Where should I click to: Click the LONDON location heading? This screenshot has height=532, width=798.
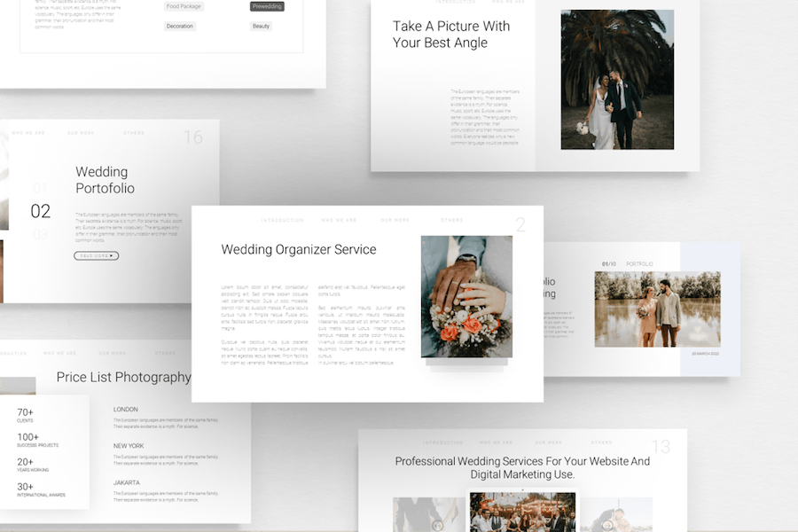point(126,410)
